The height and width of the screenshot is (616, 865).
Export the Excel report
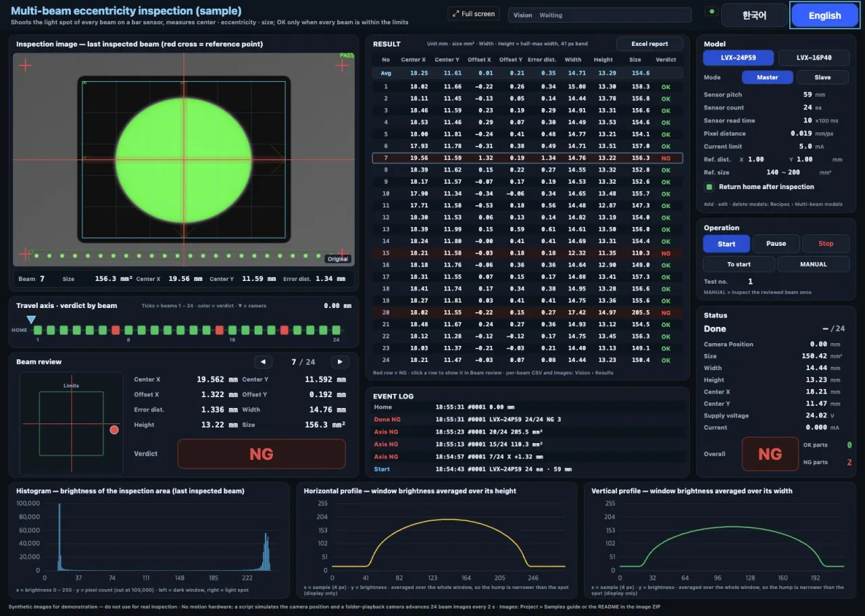[x=649, y=44]
